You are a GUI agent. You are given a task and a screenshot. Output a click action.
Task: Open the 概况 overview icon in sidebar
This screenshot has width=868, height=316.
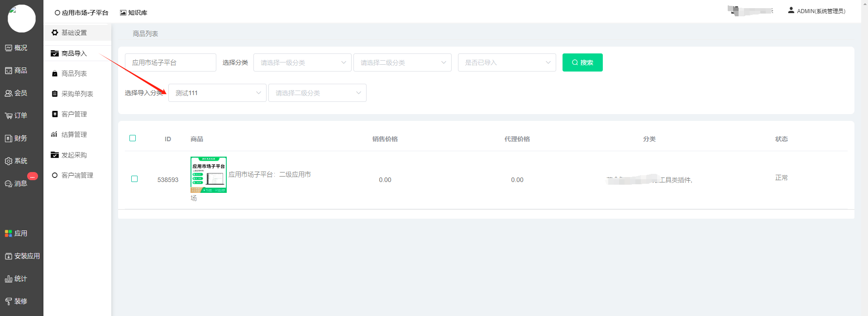pos(9,48)
